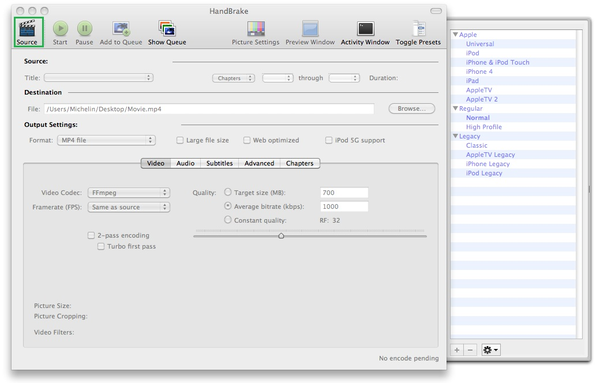Open the Preview Window icon
The width and height of the screenshot is (600, 383).
click(x=310, y=29)
